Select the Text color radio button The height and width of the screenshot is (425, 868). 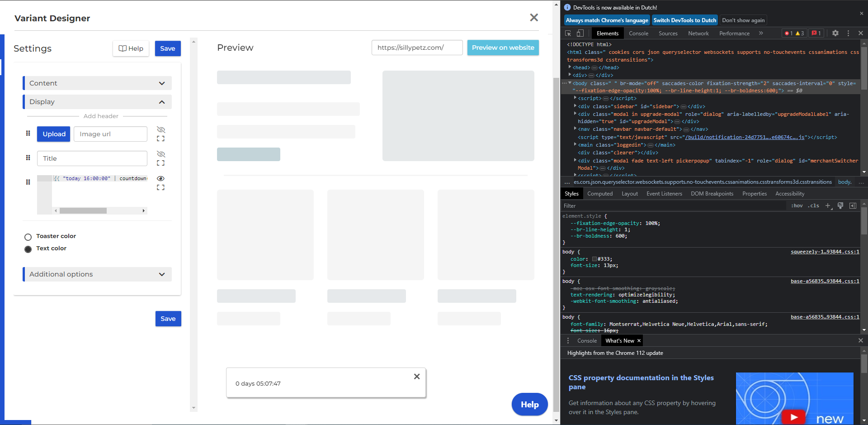point(28,249)
